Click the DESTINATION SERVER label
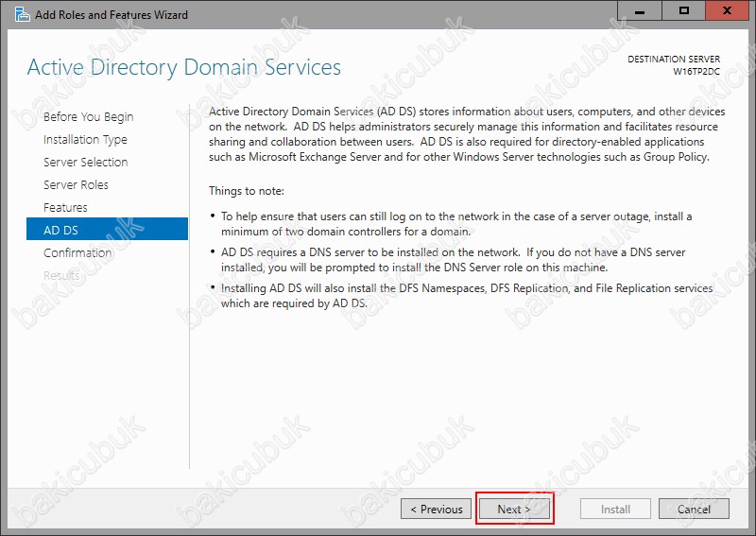 pyautogui.click(x=674, y=59)
